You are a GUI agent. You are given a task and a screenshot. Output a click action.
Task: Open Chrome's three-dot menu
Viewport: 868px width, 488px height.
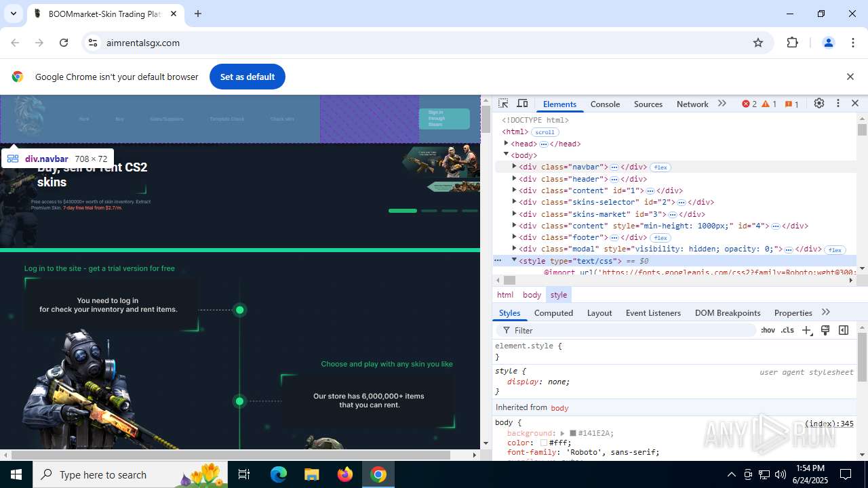853,43
